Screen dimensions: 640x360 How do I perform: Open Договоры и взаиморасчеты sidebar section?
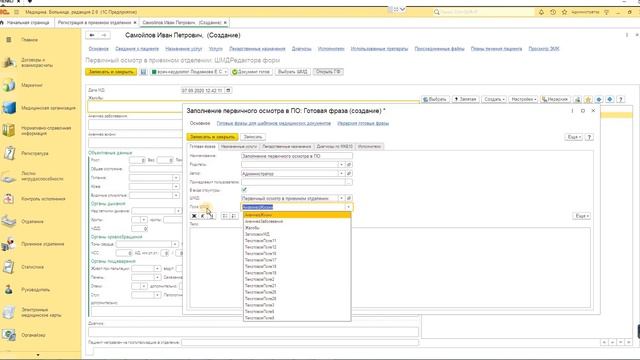pyautogui.click(x=37, y=62)
